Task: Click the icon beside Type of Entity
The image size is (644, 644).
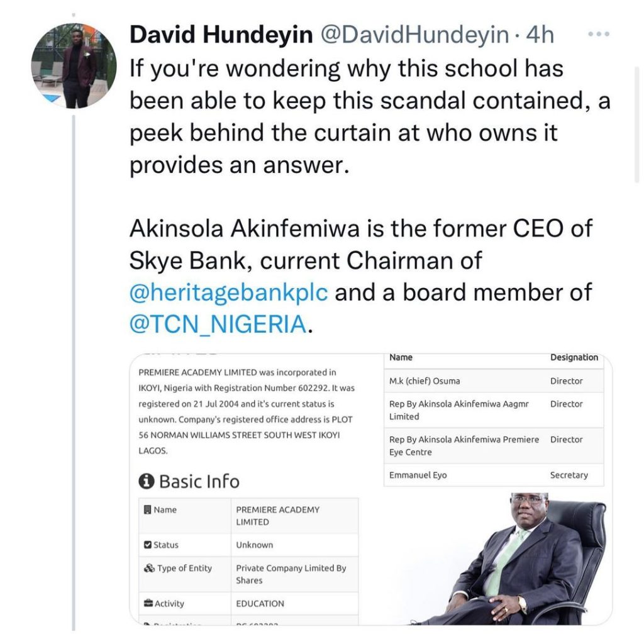Action: 149,568
